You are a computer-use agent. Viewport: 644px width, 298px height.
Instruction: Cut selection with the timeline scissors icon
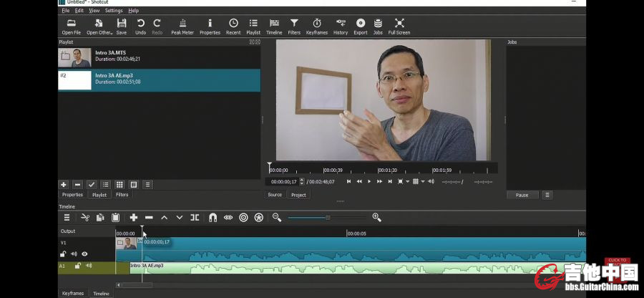click(x=85, y=218)
